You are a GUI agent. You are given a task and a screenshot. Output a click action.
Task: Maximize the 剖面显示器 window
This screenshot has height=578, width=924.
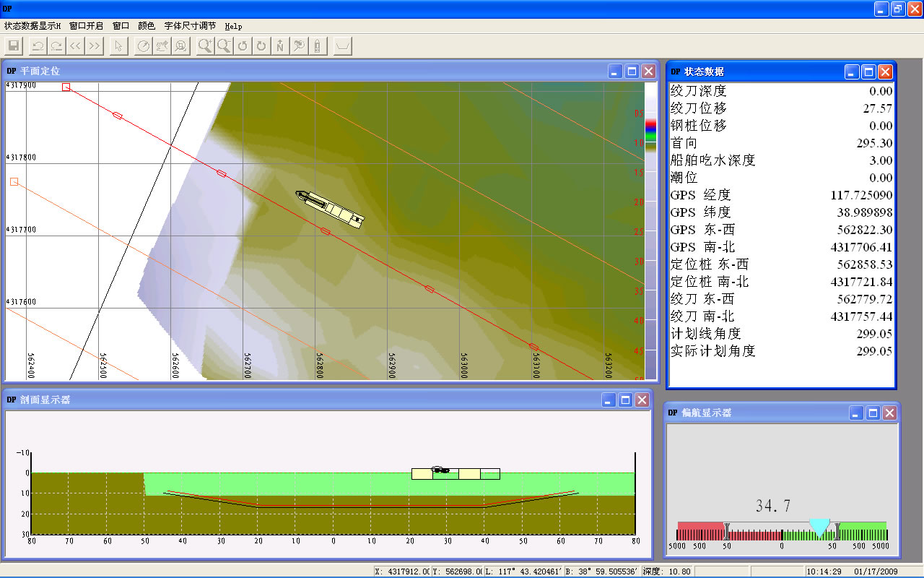[x=626, y=400]
